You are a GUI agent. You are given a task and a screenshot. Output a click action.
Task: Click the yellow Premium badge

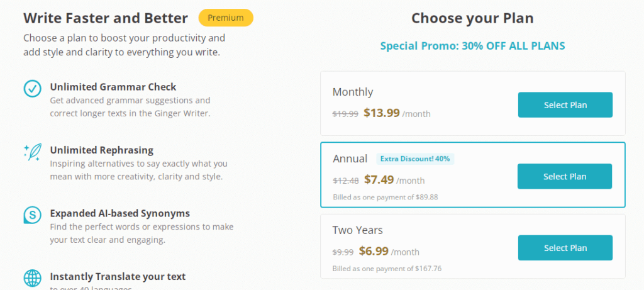[x=226, y=18]
